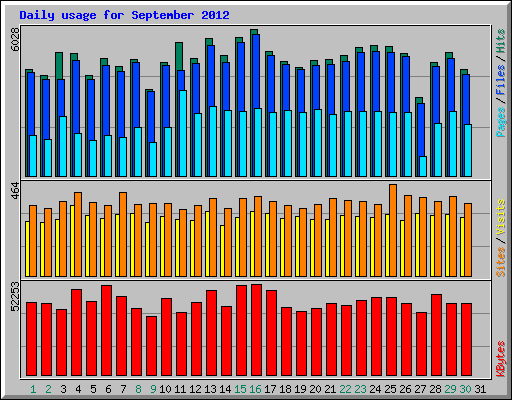This screenshot has height=400, width=512.
Task: Click day label 5 on x-axis
Action: (x=93, y=389)
